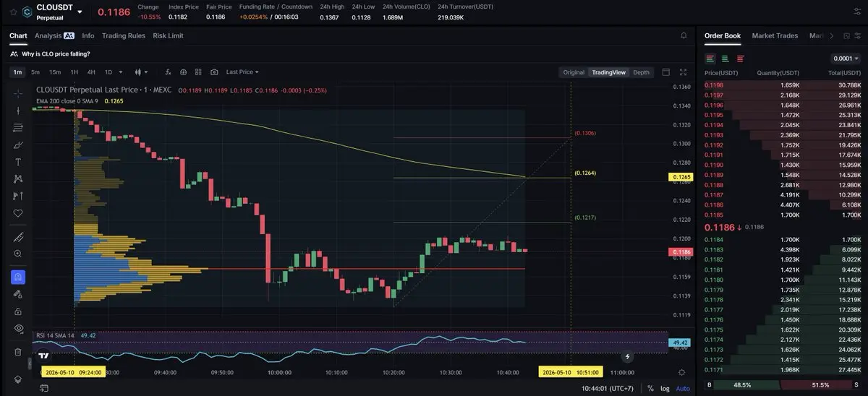Open the Analysis AI tab
Image resolution: width=868 pixels, height=396 pixels.
54,35
